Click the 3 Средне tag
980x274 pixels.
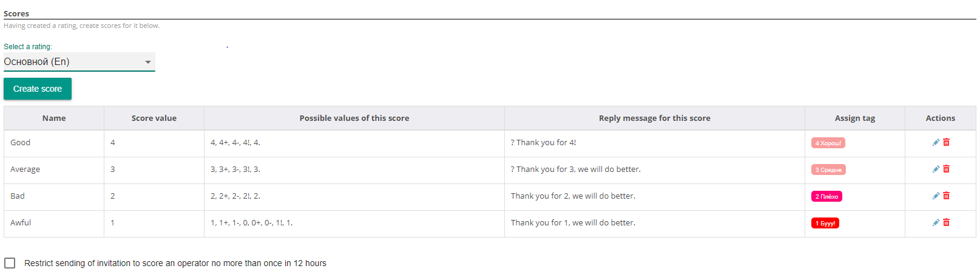(828, 170)
